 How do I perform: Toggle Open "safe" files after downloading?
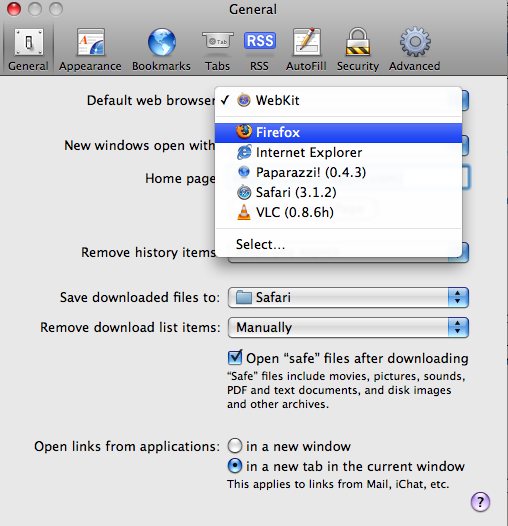(235, 358)
